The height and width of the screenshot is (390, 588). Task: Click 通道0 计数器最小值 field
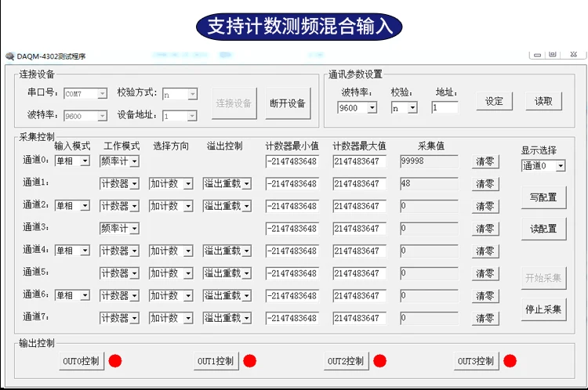(292, 161)
